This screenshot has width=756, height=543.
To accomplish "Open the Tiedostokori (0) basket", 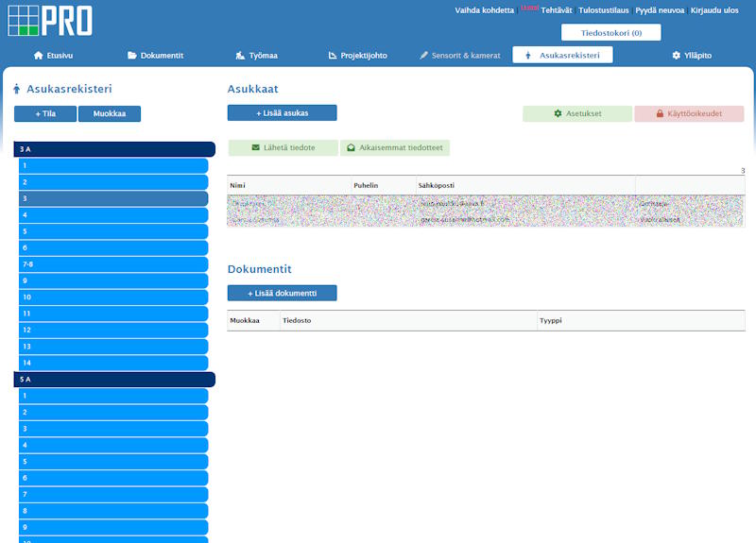I will pos(610,33).
